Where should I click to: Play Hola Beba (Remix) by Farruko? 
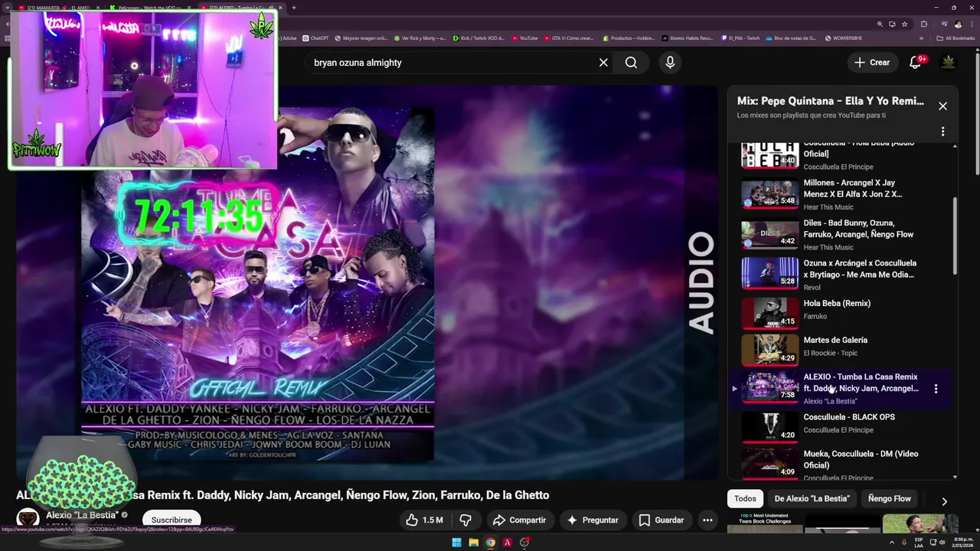(840, 314)
